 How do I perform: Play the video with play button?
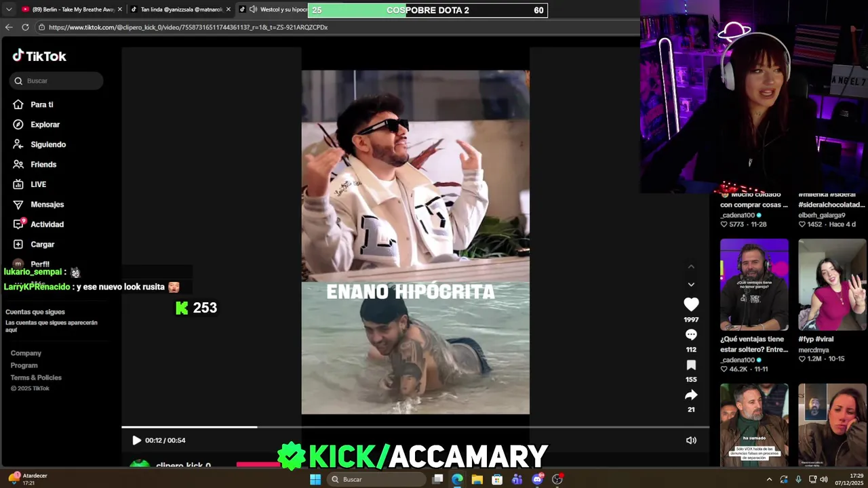coord(136,441)
